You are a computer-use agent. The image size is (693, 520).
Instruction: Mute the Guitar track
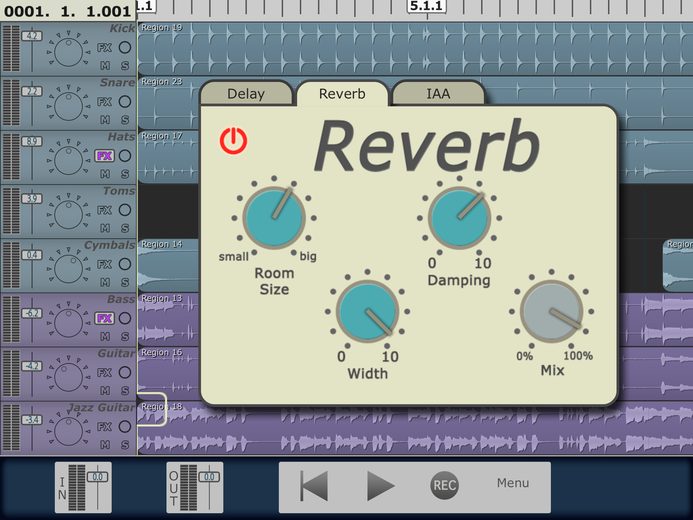tap(105, 391)
